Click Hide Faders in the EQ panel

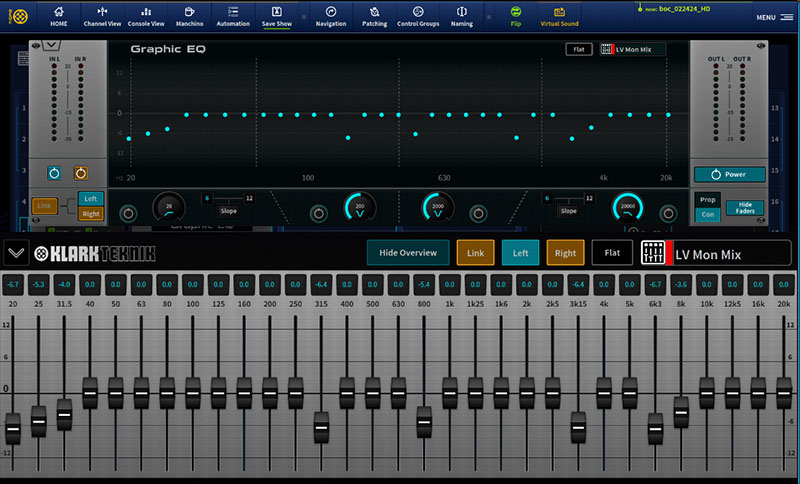coord(745,208)
